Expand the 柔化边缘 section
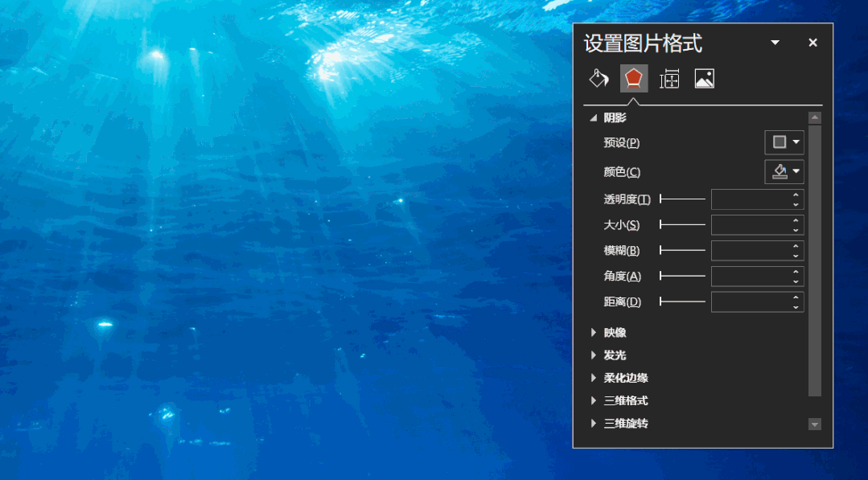The image size is (868, 480). tap(594, 378)
